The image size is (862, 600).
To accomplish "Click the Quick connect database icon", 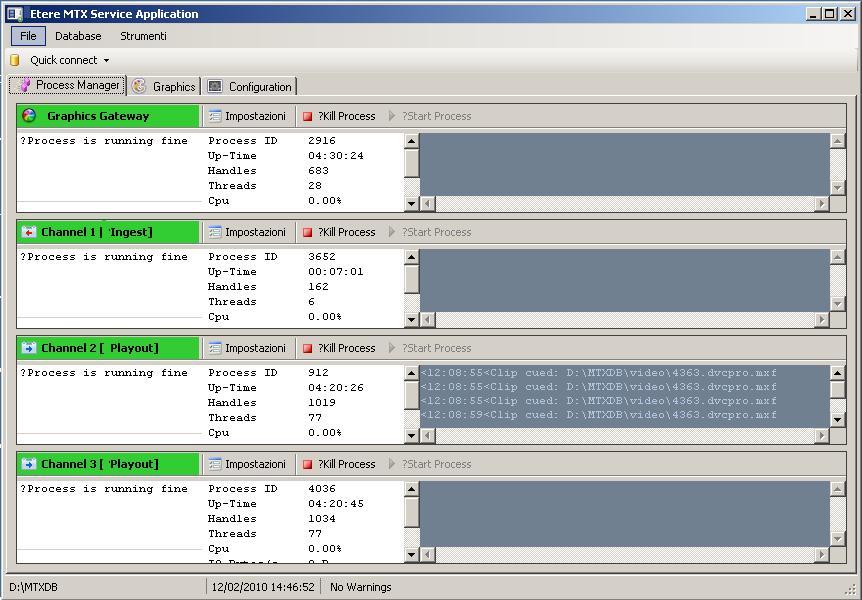I will coord(15,60).
